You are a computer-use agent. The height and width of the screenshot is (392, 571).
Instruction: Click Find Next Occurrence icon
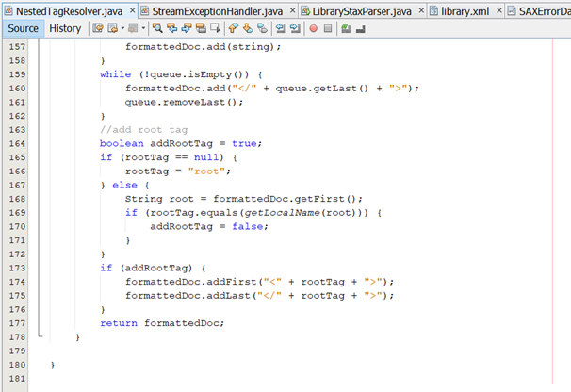[x=186, y=28]
